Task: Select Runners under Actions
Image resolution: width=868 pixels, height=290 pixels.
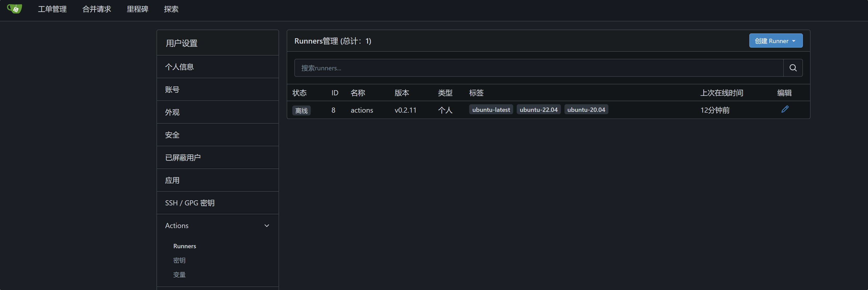Action: [184, 246]
